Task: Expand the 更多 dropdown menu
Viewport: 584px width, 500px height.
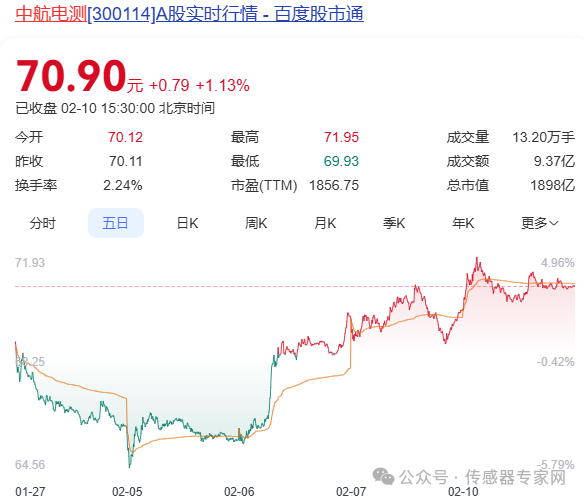Action: click(x=540, y=223)
